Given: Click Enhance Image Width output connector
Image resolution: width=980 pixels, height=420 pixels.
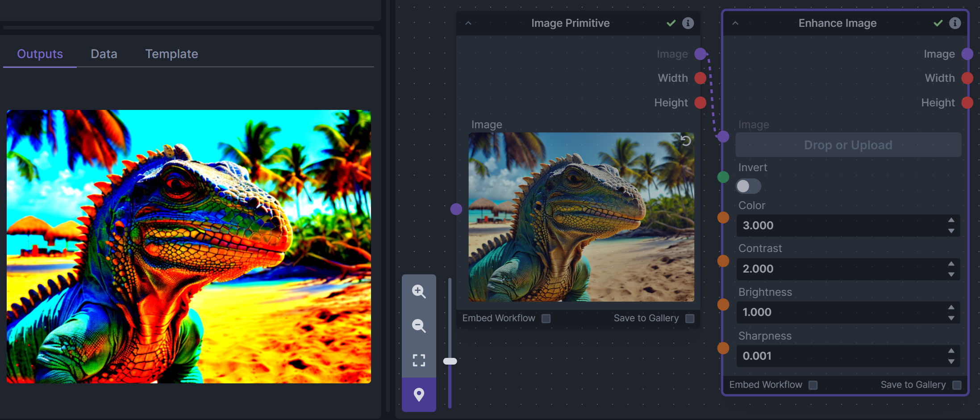Looking at the screenshot, I should click(x=967, y=78).
